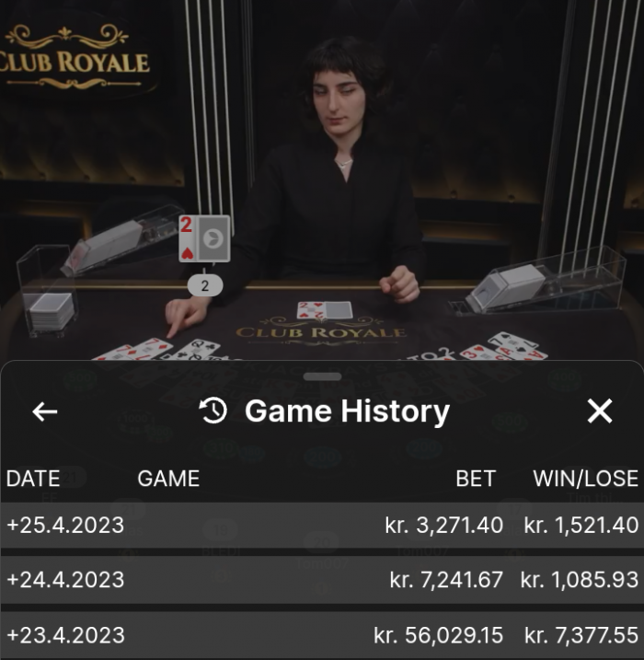Click the dealer hand total badge 2
The image size is (644, 660).
[205, 285]
